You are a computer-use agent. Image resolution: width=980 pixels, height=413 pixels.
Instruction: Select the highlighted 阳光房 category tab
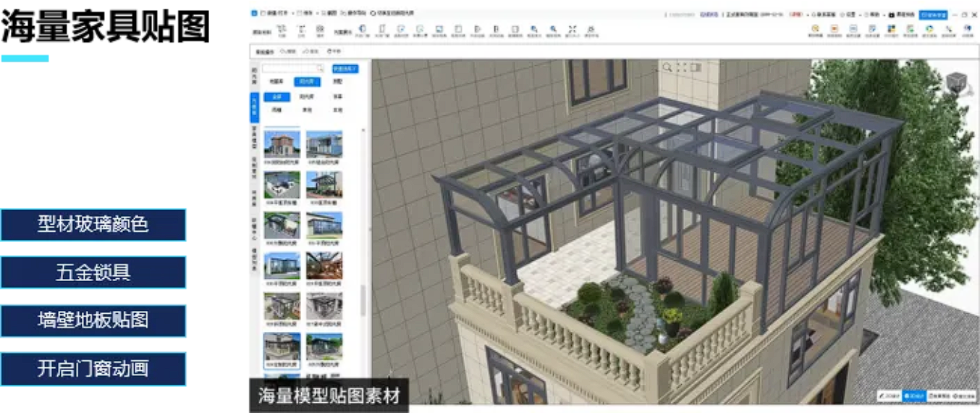(x=307, y=82)
